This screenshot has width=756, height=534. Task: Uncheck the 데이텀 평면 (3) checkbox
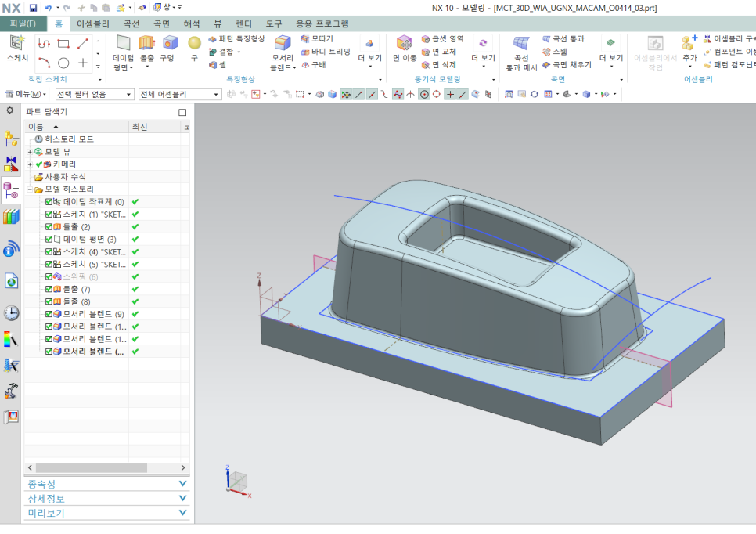coord(49,240)
